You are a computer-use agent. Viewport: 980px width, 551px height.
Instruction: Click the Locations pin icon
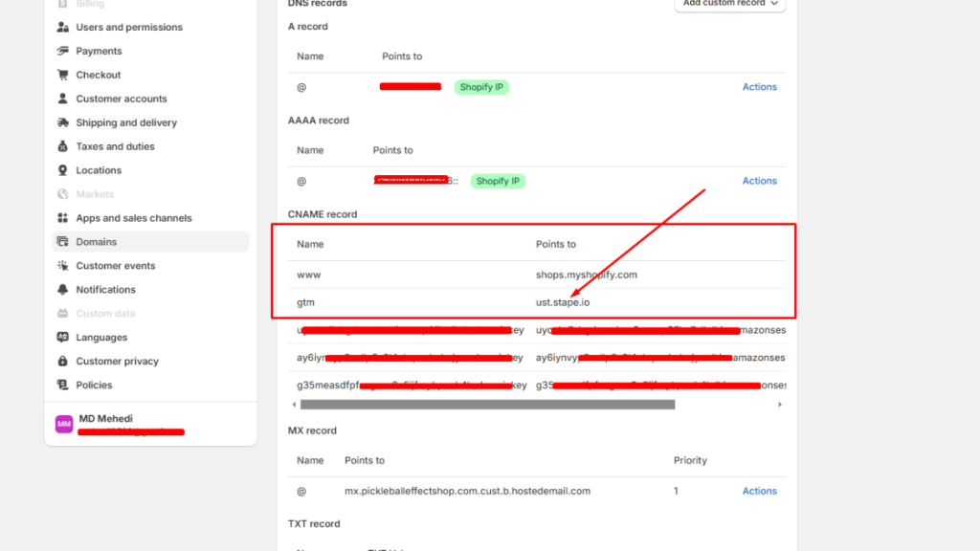[62, 170]
